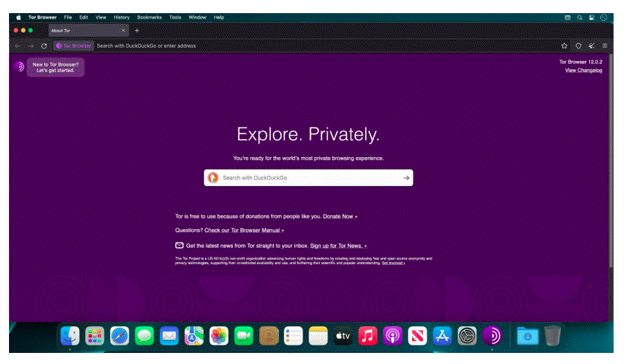Click the New Identity broom icon

(x=591, y=46)
